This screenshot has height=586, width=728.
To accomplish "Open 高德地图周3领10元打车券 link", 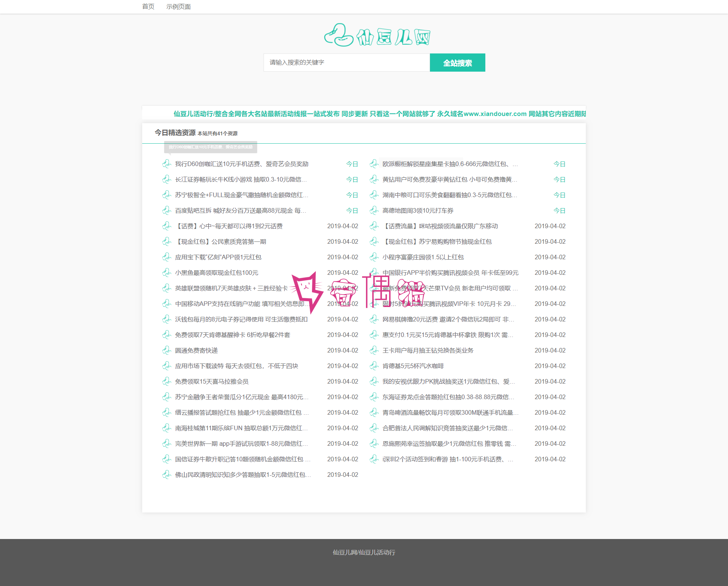I will pos(418,210).
